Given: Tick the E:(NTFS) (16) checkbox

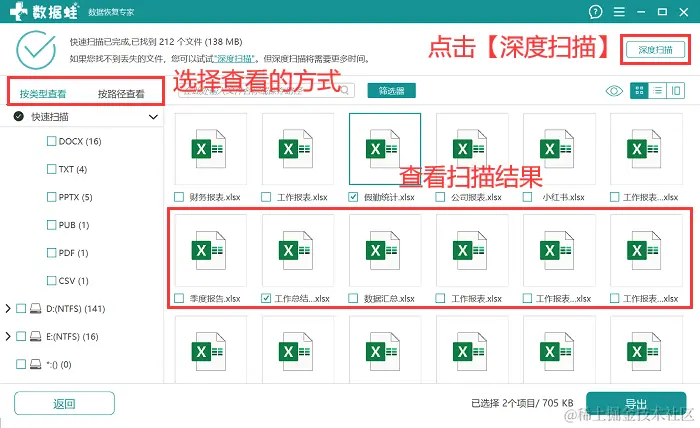Looking at the screenshot, I should pos(21,337).
